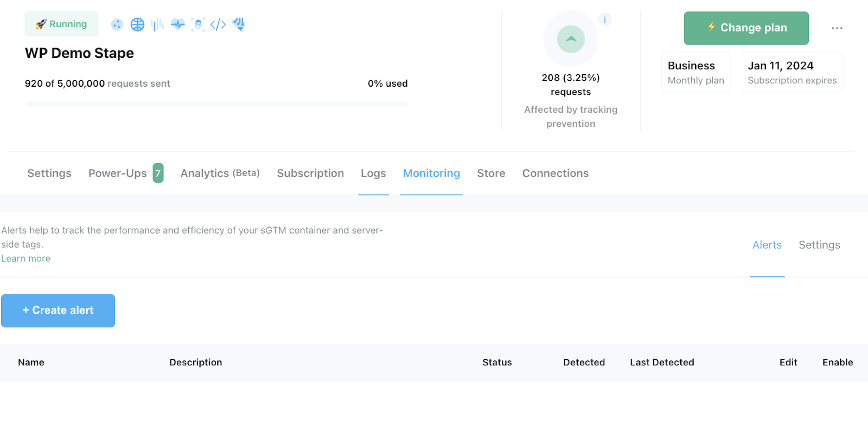Screen dimensions: 868x445
Task: Click the Change plan button
Action: tap(746, 28)
